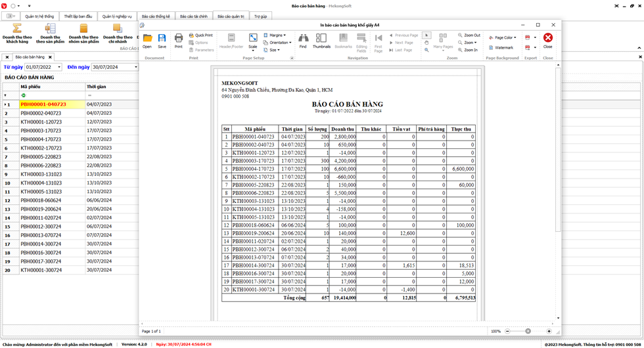Save the report with Save icon
The width and height of the screenshot is (644, 348).
point(162,40)
